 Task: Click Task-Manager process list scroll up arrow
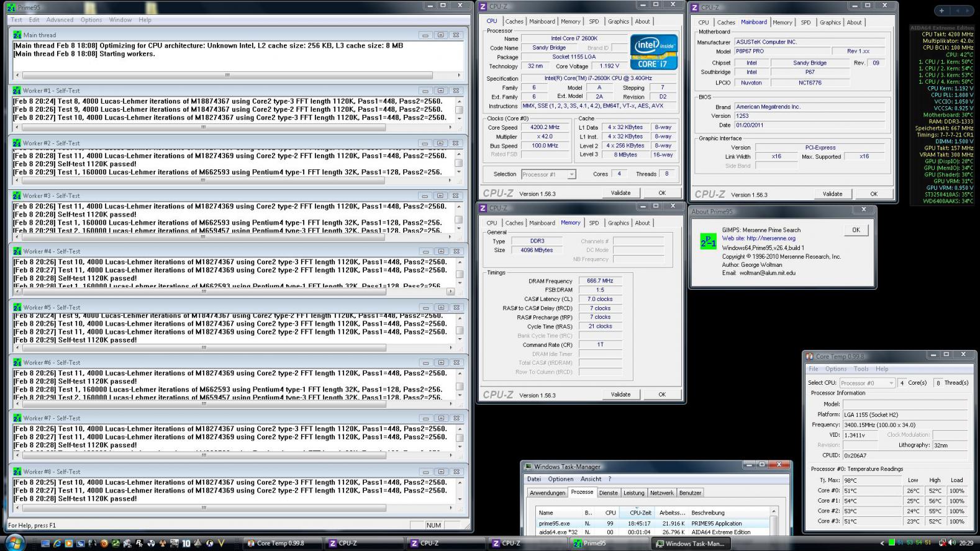774,512
